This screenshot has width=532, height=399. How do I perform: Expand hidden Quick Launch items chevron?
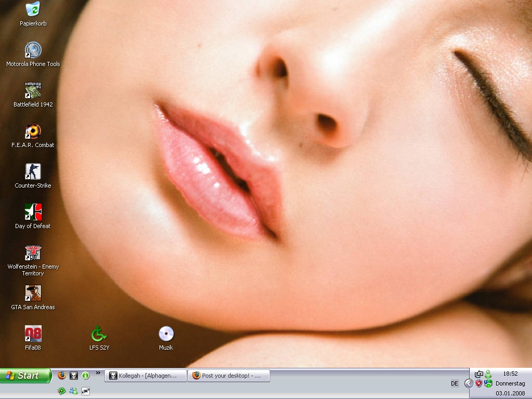coord(98,373)
